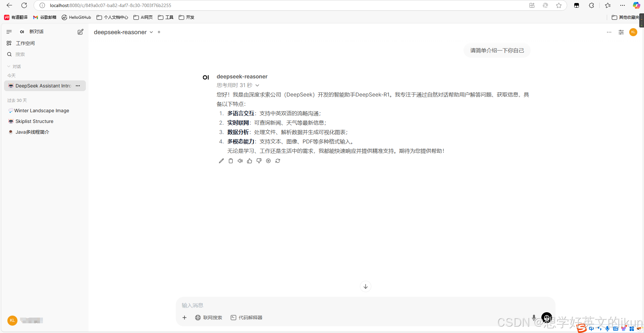The width and height of the screenshot is (644, 333).
Task: Add another model with plus icon
Action: (159, 32)
